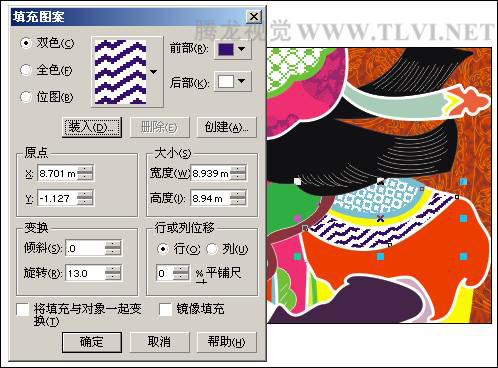
Task: Click the zigzag pattern preview thumbnail
Action: (x=120, y=72)
